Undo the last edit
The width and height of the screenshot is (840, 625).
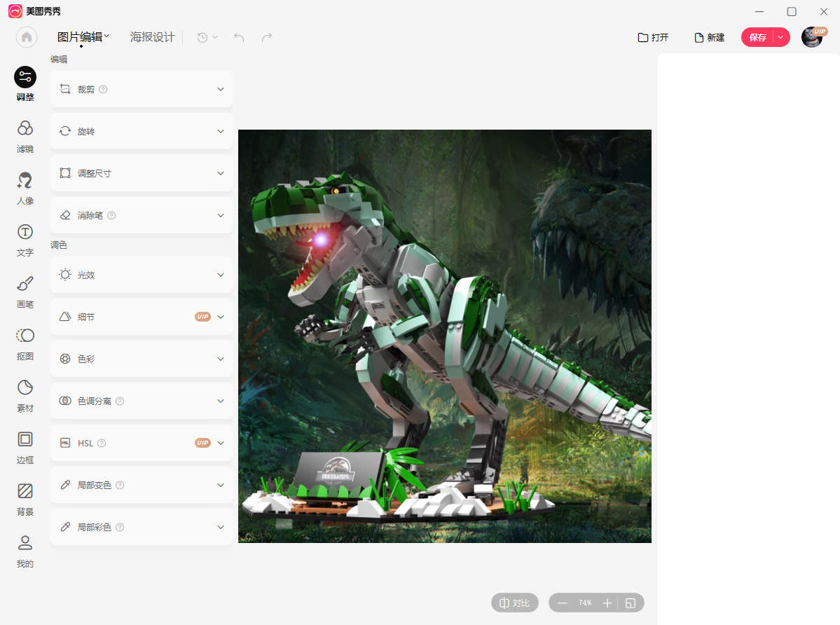point(239,37)
